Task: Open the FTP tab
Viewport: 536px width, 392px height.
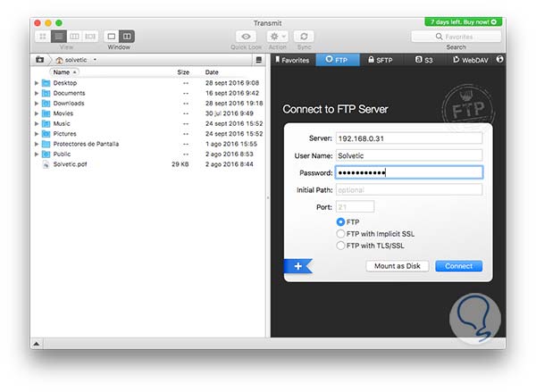Action: pos(338,60)
